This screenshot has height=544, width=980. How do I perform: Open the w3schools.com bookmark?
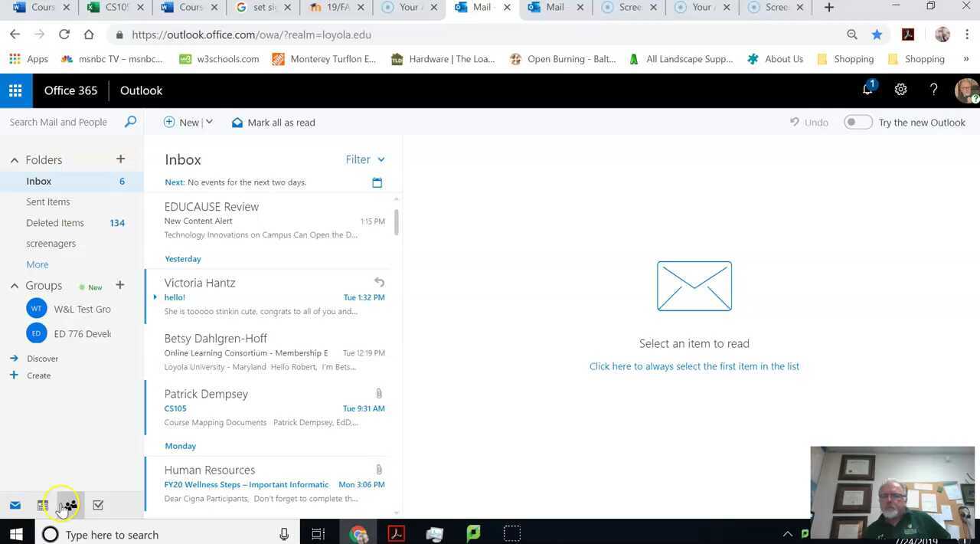(x=219, y=59)
